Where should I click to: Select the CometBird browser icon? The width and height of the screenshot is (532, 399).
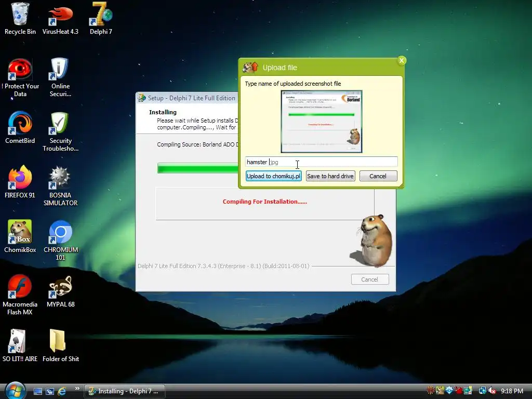[x=20, y=128]
